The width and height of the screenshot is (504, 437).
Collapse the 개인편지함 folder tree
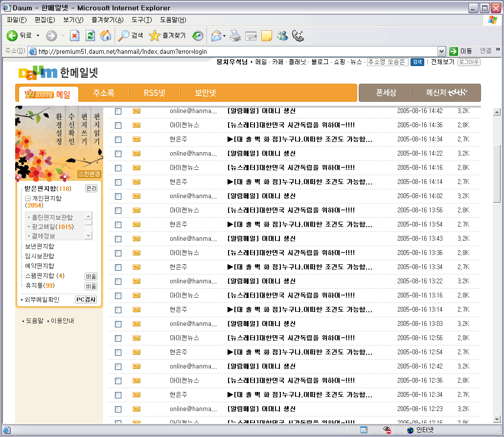pyautogui.click(x=27, y=198)
